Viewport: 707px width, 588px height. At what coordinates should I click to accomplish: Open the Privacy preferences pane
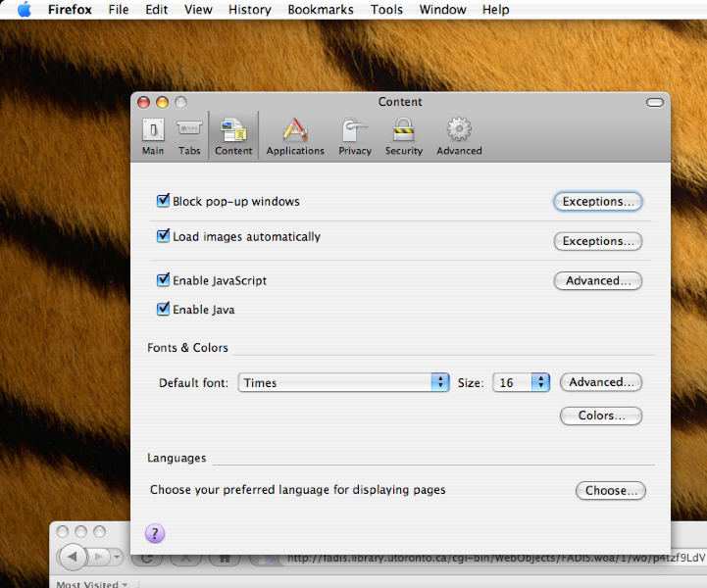(355, 136)
